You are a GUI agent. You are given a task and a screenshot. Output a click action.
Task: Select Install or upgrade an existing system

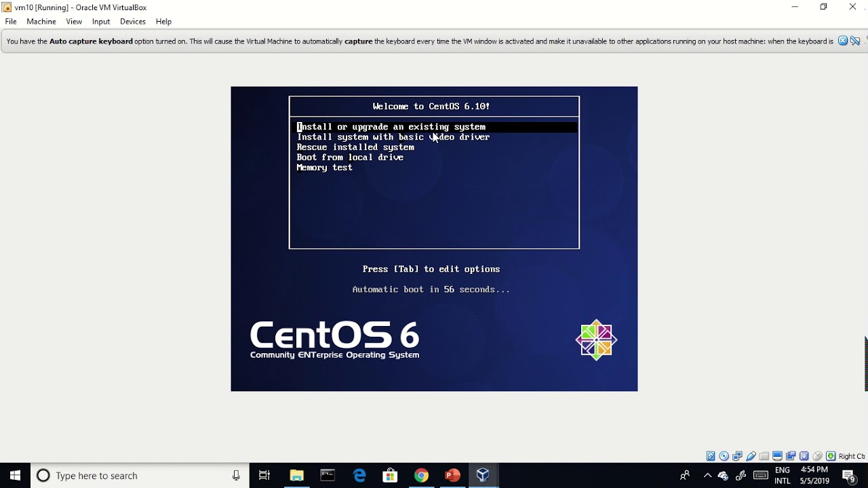(x=436, y=127)
